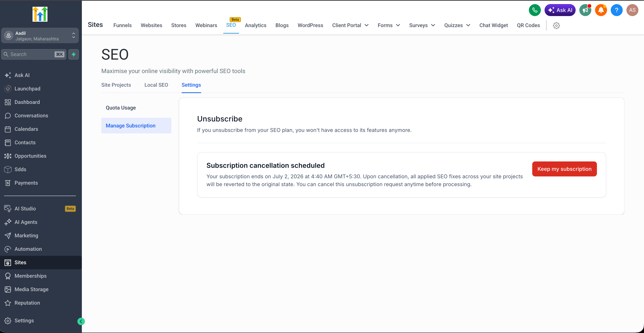
Task: Switch to the Webinars tab
Action: pos(206,25)
